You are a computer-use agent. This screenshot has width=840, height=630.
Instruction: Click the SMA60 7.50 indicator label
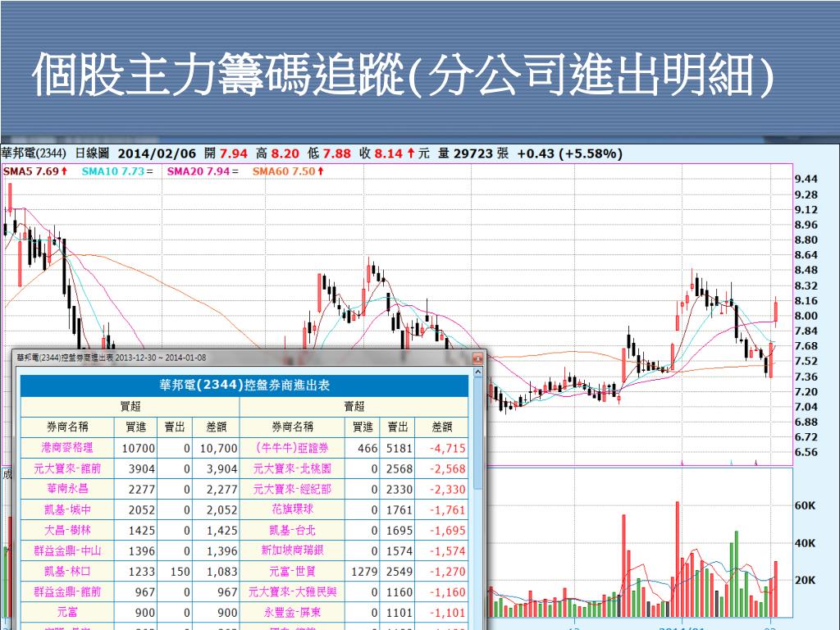click(x=288, y=171)
